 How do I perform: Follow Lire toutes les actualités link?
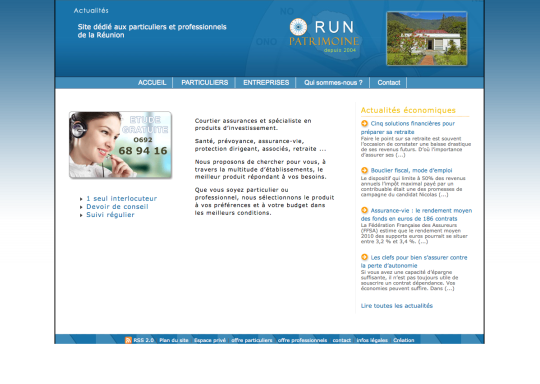coord(397,305)
